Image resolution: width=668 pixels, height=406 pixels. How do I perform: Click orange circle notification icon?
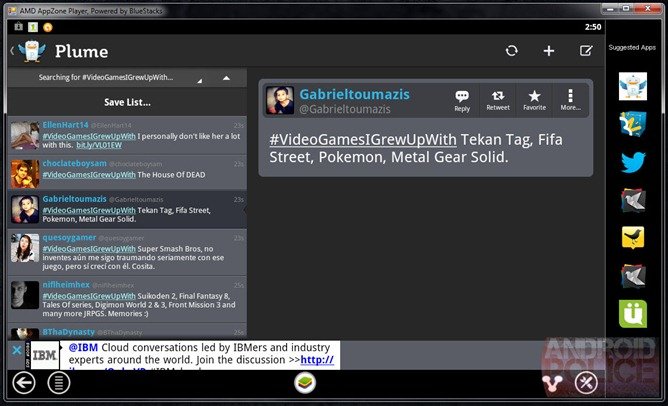click(x=48, y=27)
